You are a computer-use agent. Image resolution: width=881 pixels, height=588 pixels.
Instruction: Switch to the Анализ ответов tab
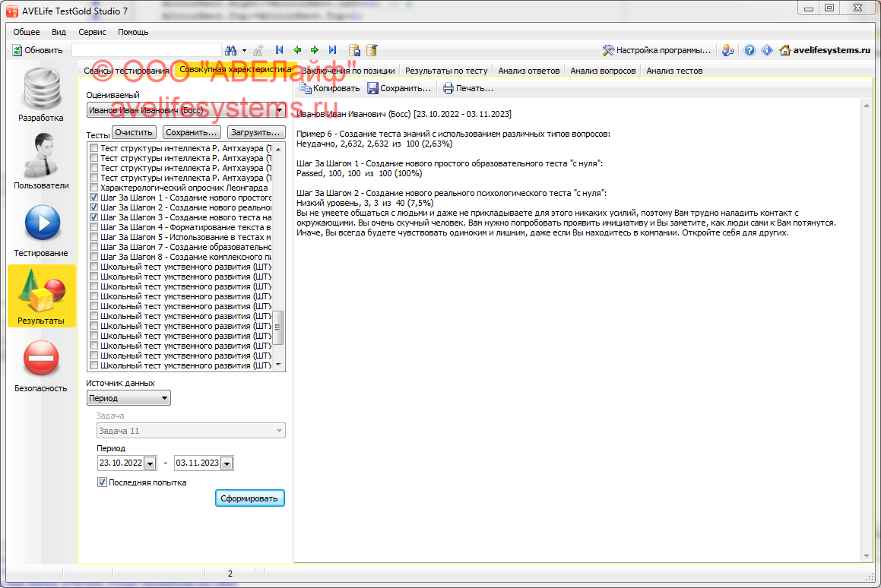click(528, 71)
